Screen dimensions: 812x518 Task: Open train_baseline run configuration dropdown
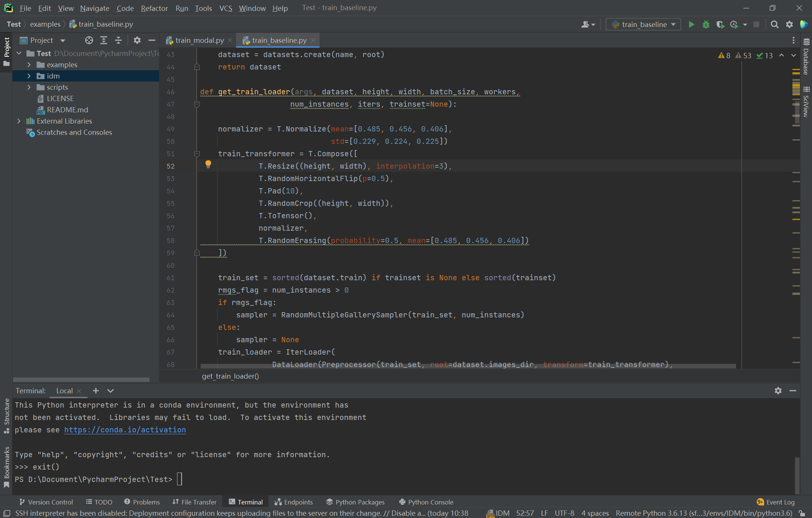pos(643,24)
